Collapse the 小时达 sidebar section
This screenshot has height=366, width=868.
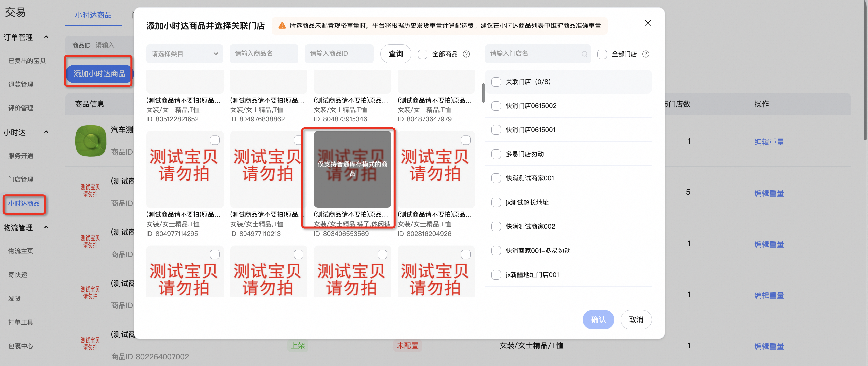click(x=46, y=132)
